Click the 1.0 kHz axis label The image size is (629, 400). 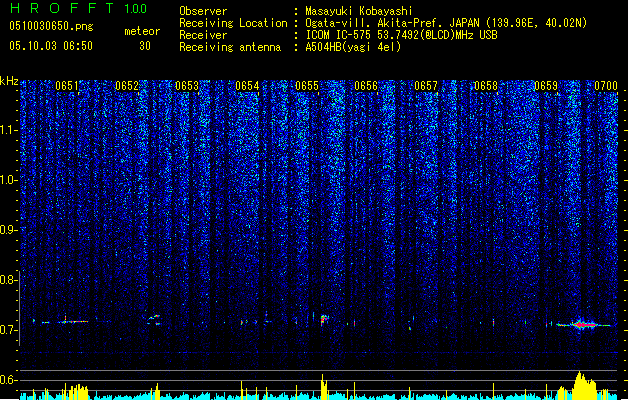9,180
